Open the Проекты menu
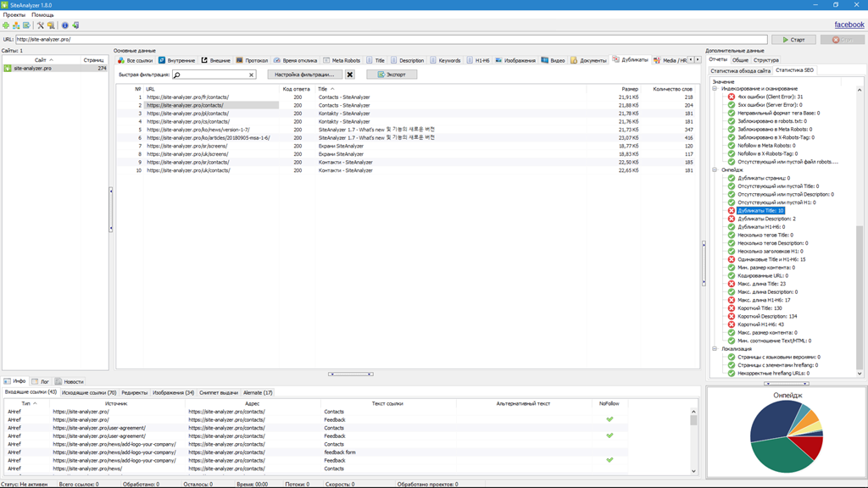This screenshot has height=488, width=868. coord(15,14)
